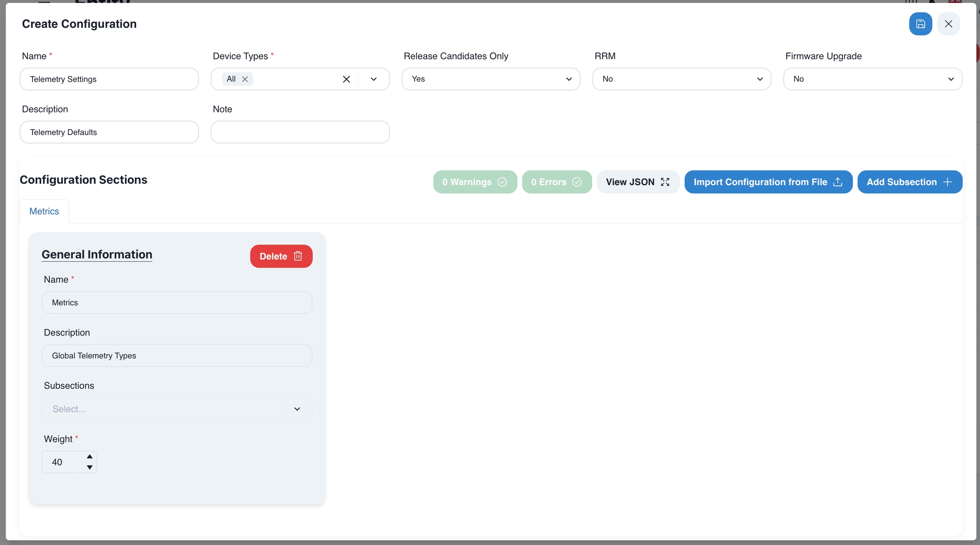
Task: Click the section Description field 'Global Telemetry Types'
Action: pyautogui.click(x=177, y=356)
